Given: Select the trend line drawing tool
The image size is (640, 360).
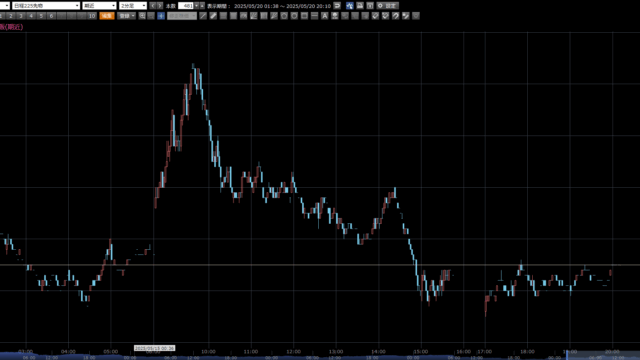Looking at the screenshot, I should coord(203,16).
